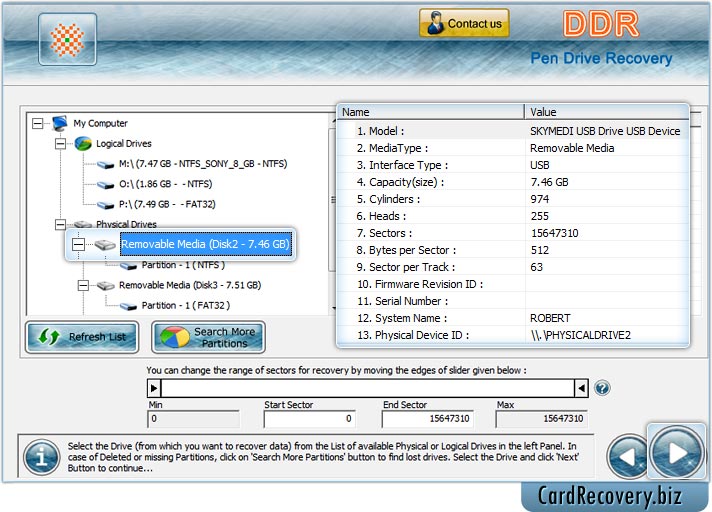Click the Disk2 removable media disk icon
Image resolution: width=712 pixels, height=512 pixels.
105,245
